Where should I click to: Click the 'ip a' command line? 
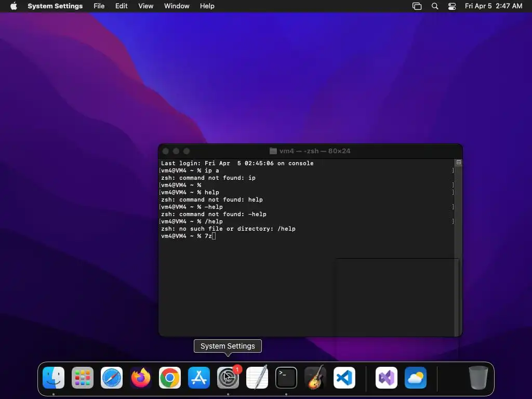point(190,170)
